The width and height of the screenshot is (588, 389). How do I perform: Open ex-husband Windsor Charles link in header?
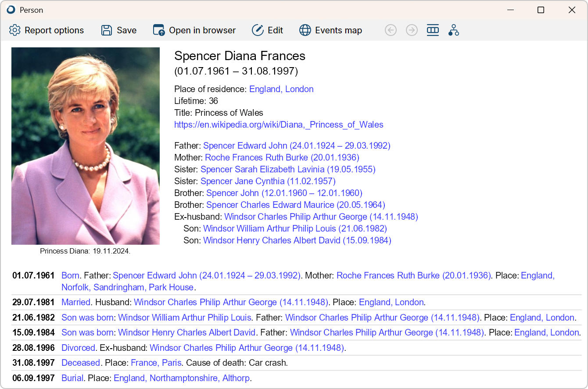(x=321, y=217)
